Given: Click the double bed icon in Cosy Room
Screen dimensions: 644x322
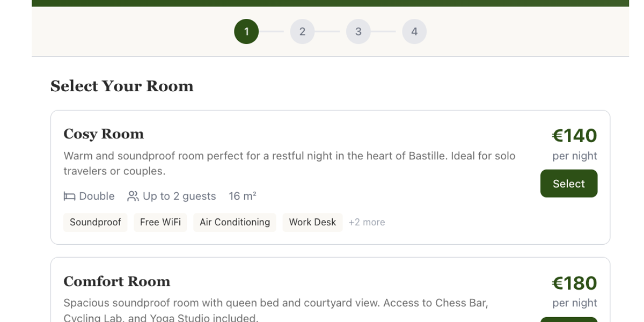Looking at the screenshot, I should click(x=69, y=196).
